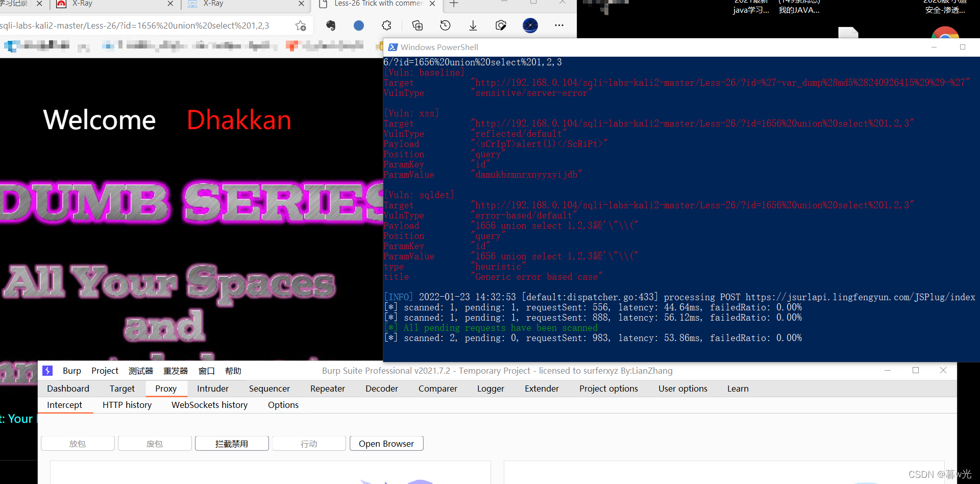Open the Burp menu
Viewport: 980px width, 484px height.
(72, 371)
